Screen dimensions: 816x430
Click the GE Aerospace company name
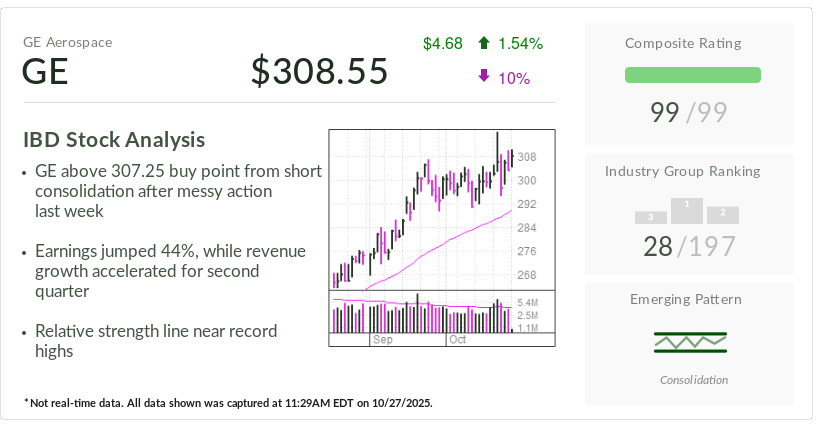(68, 42)
